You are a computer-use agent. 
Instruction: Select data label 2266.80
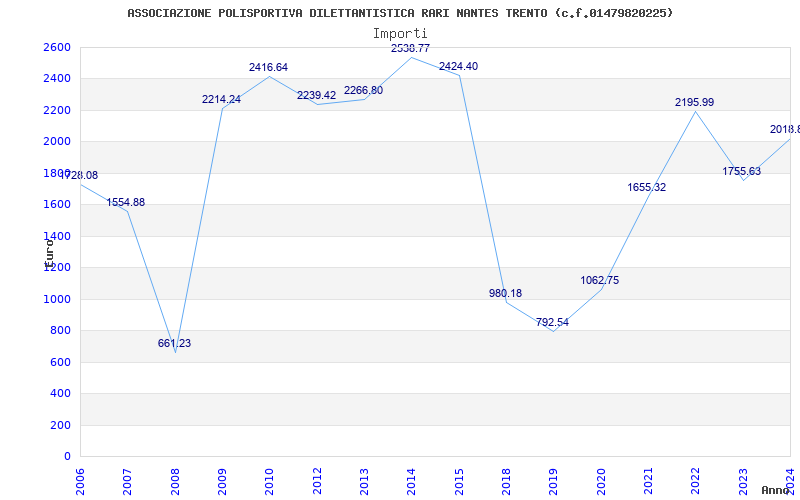coord(363,90)
